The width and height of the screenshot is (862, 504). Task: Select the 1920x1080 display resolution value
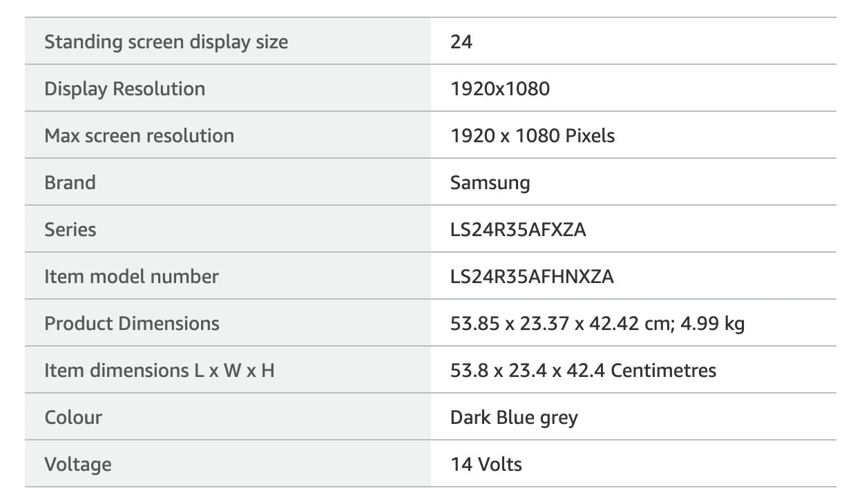point(500,89)
